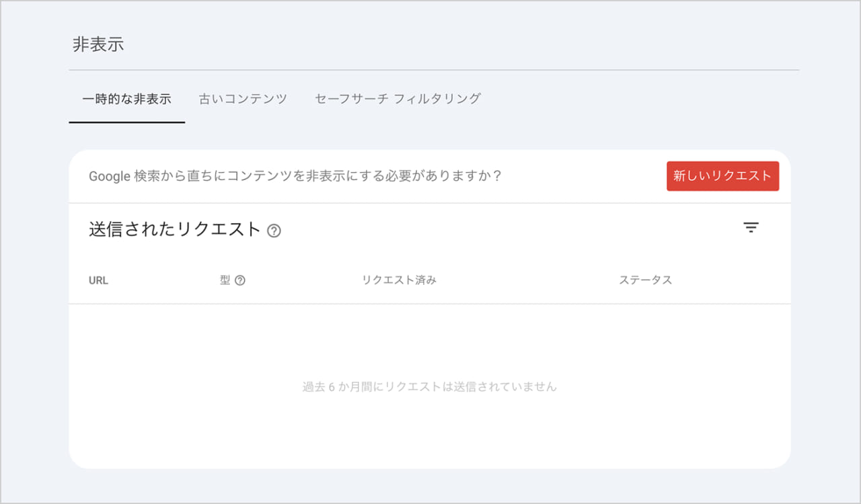Click the リクエスト済み column header
The image size is (861, 504).
coord(399,280)
